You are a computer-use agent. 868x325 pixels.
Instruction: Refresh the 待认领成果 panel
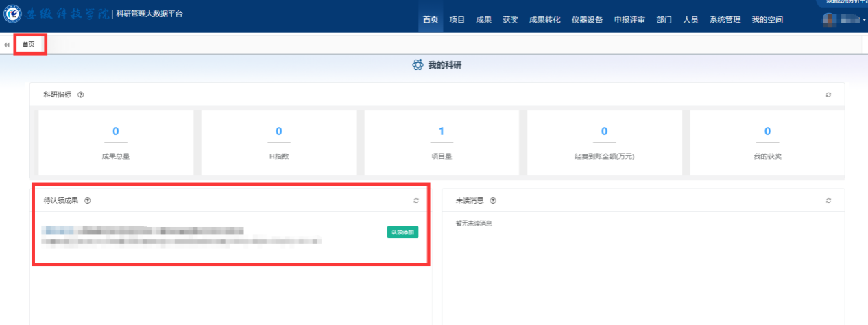(415, 201)
